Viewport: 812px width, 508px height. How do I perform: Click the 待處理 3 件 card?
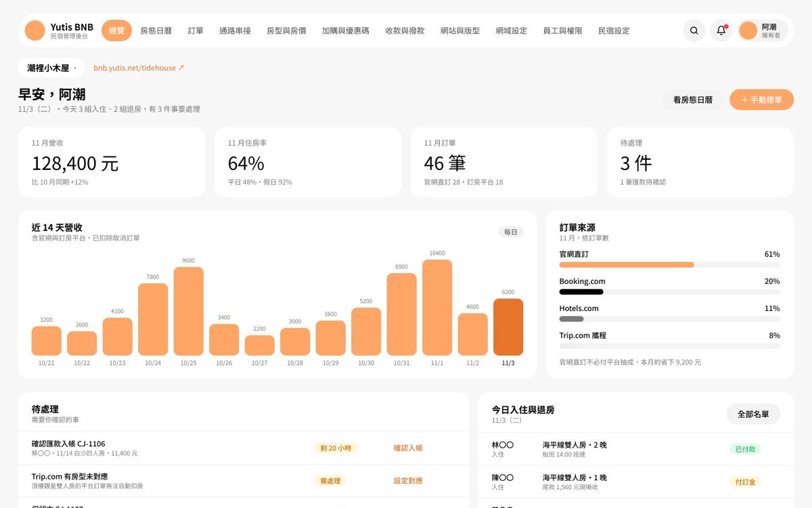pos(700,162)
